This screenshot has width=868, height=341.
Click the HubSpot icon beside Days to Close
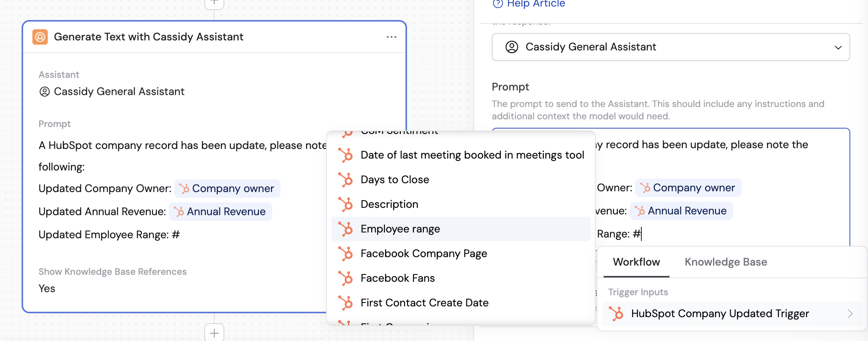pos(346,180)
